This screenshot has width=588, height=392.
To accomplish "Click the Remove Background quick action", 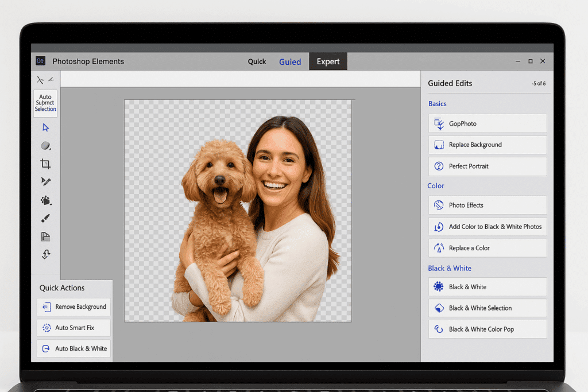I will coord(73,307).
